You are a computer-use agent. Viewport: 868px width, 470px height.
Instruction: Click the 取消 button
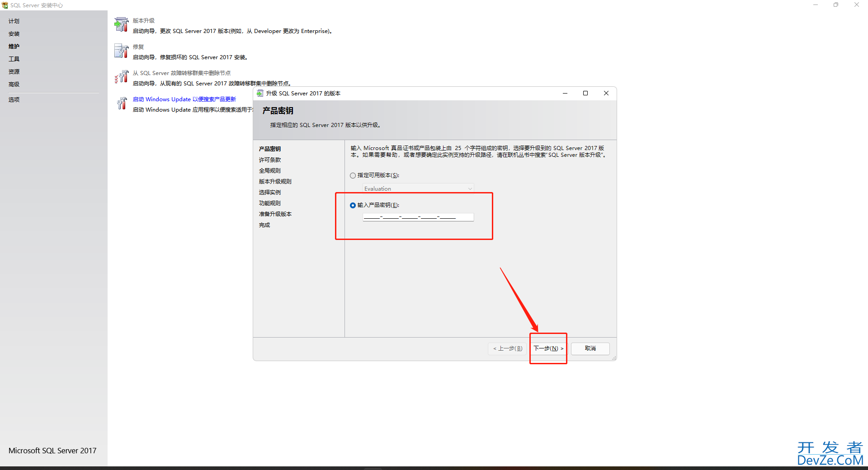click(590, 348)
